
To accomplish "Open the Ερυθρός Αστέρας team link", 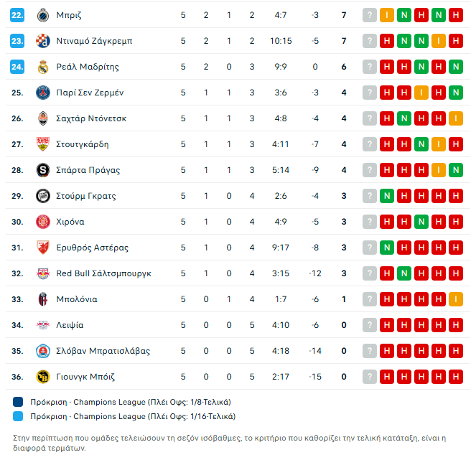I will (x=92, y=248).
